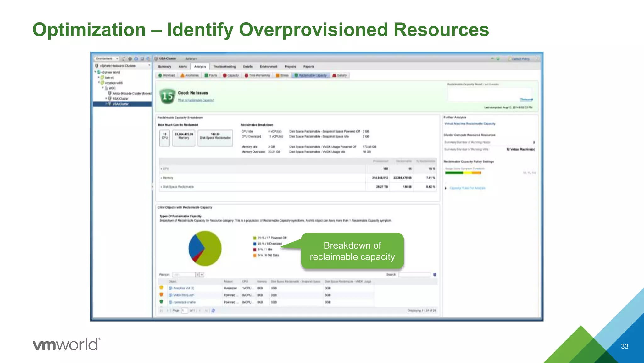Open the Analysis tab
Viewport: 644px width, 363px height.
200,67
